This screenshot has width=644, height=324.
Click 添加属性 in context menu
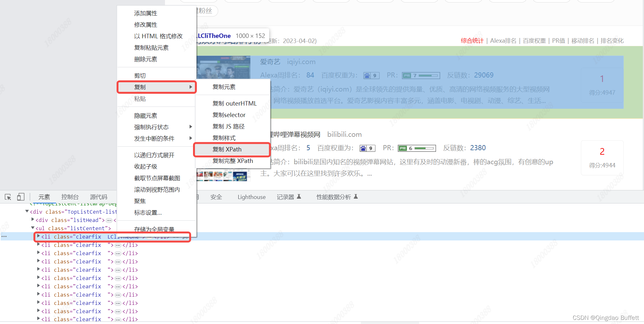[x=157, y=13]
